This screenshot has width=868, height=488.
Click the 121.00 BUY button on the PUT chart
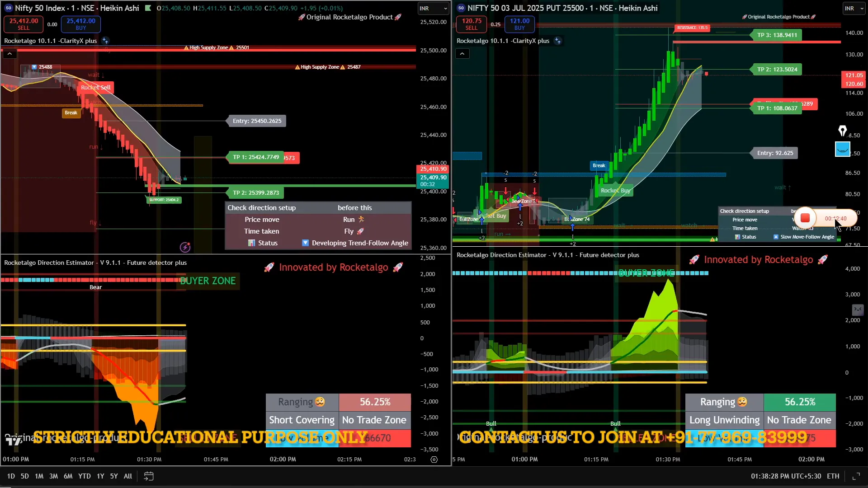coord(519,24)
